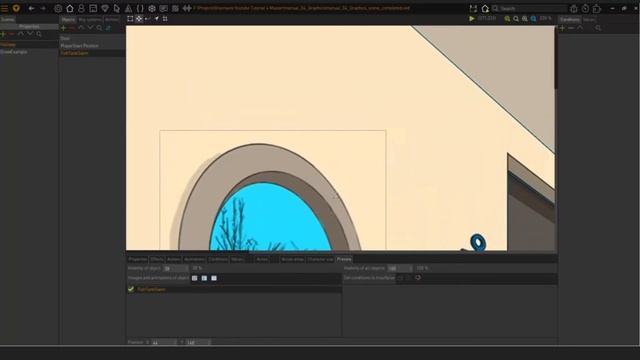Go forward with the right arrow

click(x=43, y=8)
